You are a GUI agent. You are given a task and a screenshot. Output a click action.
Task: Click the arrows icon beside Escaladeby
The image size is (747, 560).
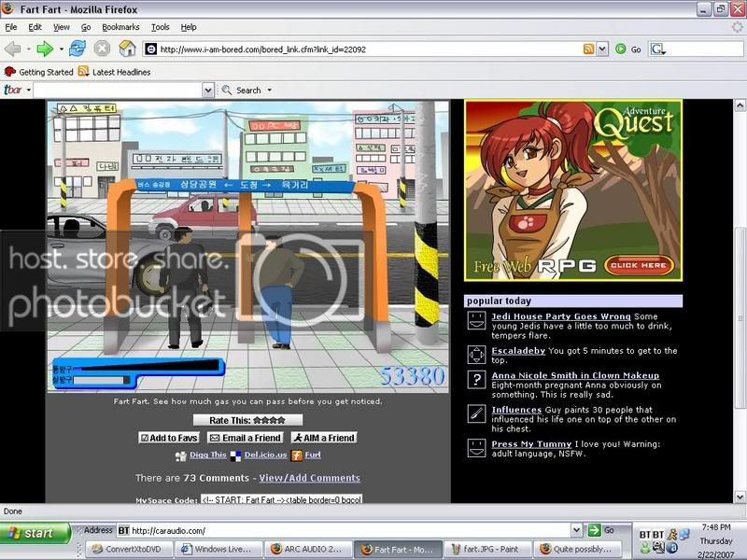coord(476,355)
